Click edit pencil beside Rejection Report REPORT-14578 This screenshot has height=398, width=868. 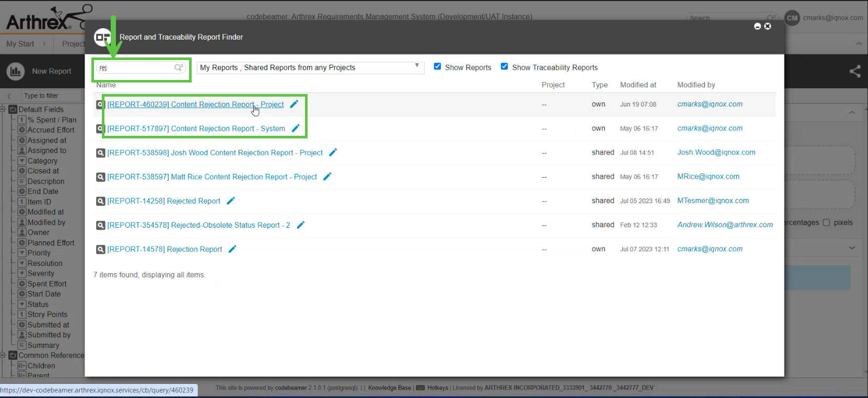(232, 249)
